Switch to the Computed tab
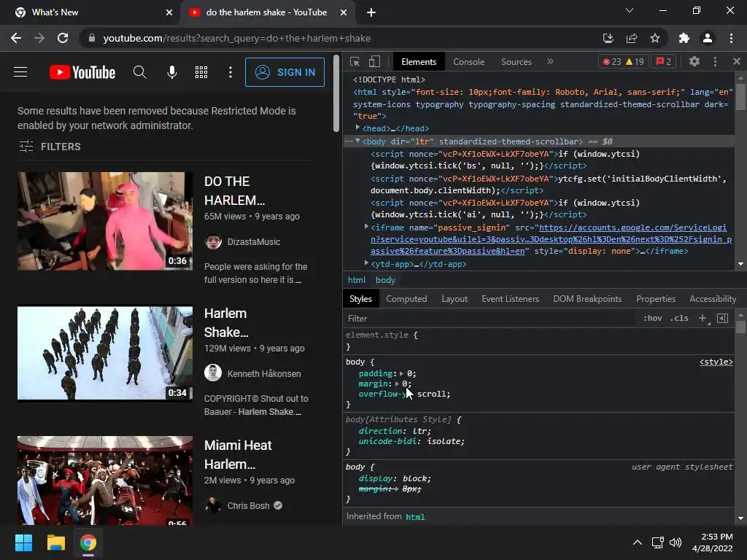The height and width of the screenshot is (560, 747). pyautogui.click(x=406, y=299)
